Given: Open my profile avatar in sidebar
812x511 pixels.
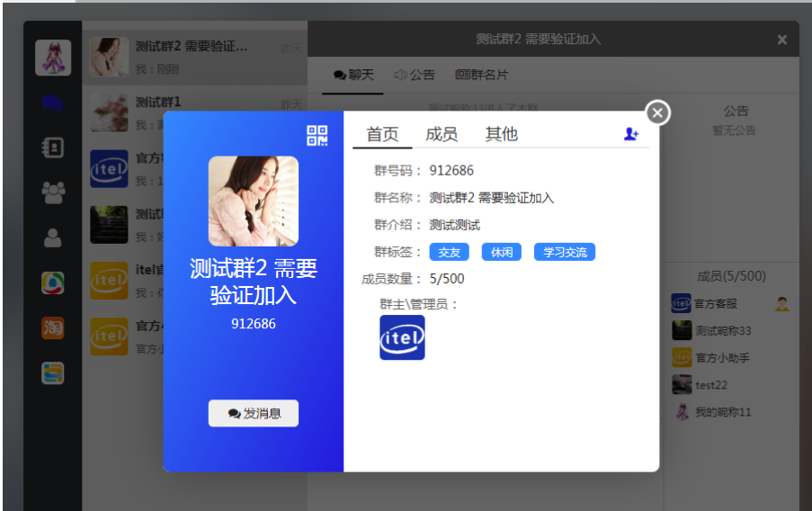Looking at the screenshot, I should point(53,58).
